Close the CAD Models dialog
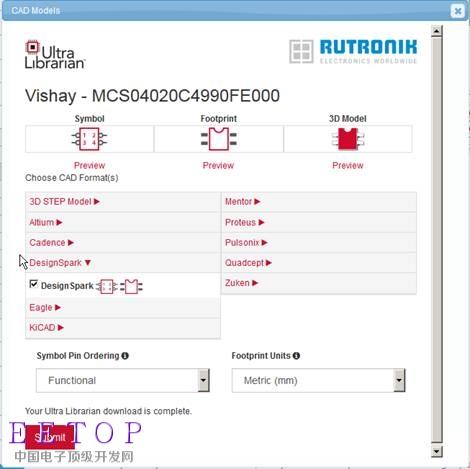 [x=458, y=11]
